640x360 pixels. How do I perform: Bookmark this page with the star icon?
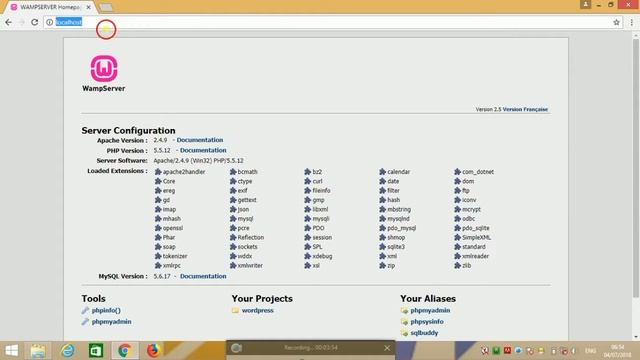coord(616,22)
